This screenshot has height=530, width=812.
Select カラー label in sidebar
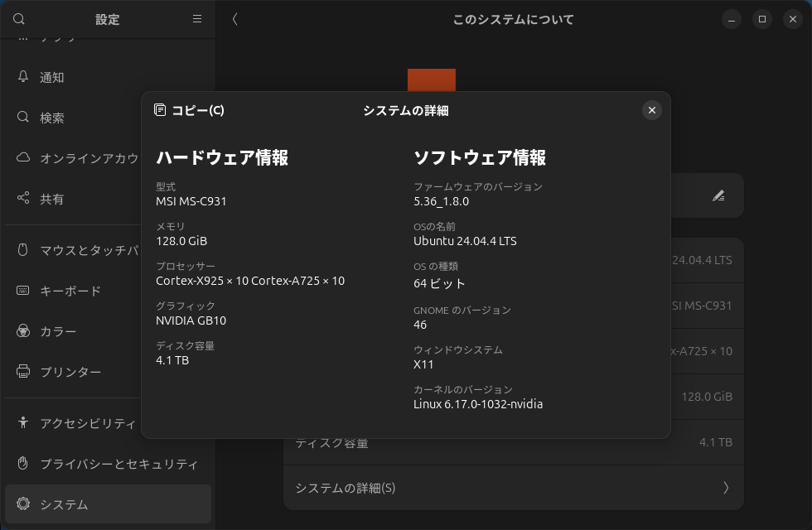click(x=58, y=331)
